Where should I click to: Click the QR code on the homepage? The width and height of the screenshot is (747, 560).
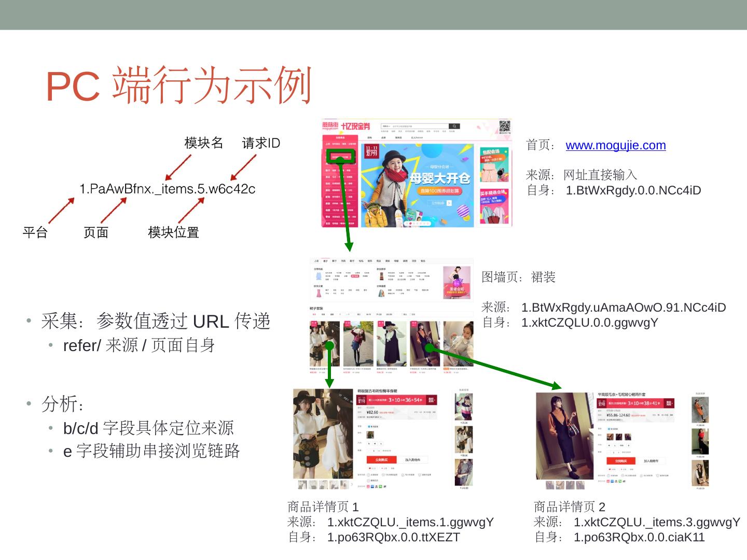[504, 127]
